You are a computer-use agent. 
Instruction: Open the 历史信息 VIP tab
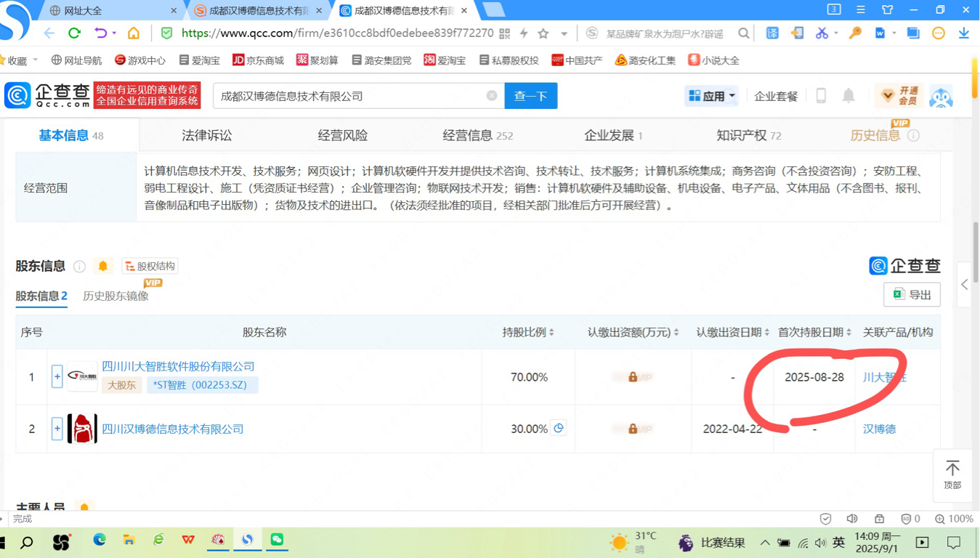tap(884, 135)
